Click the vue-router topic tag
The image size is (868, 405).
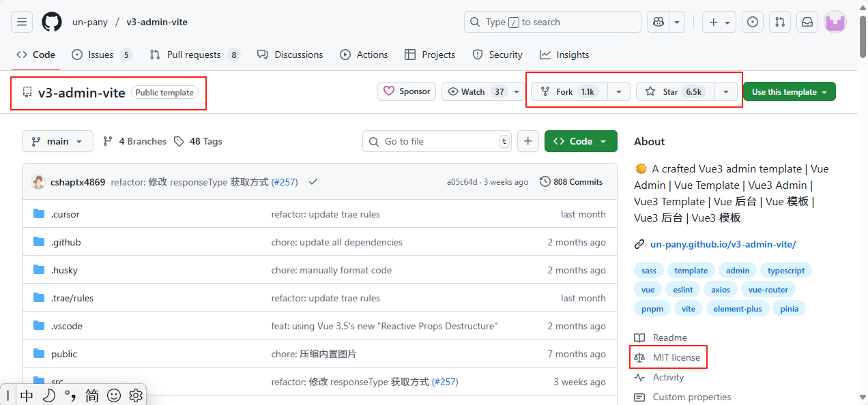(x=768, y=290)
